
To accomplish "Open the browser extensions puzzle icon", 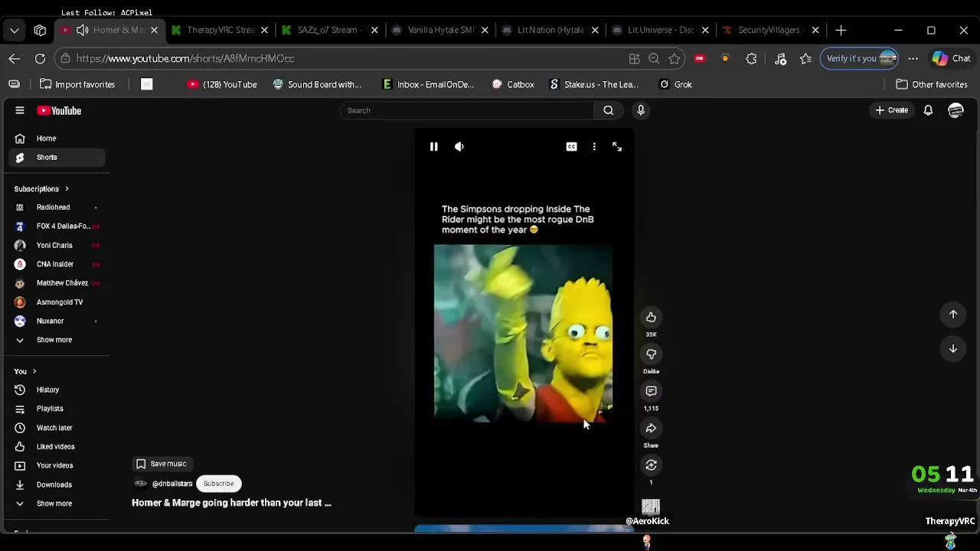I will click(x=751, y=58).
